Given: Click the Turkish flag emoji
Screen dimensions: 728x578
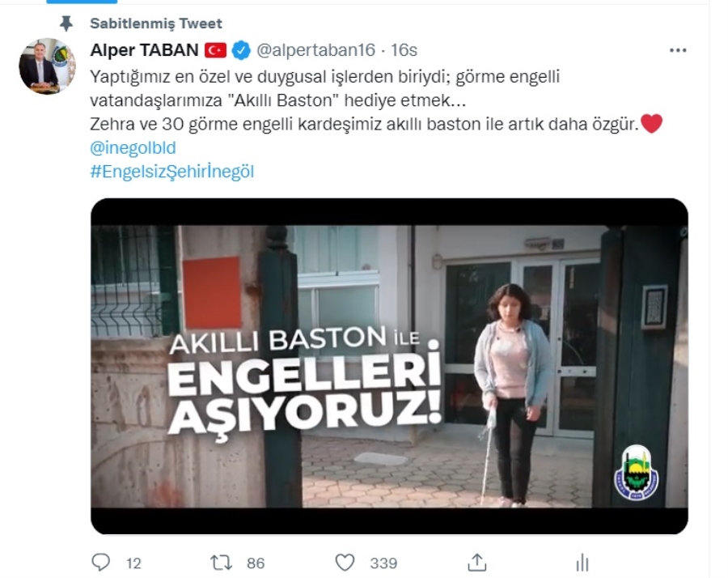Looking at the screenshot, I should [x=215, y=50].
